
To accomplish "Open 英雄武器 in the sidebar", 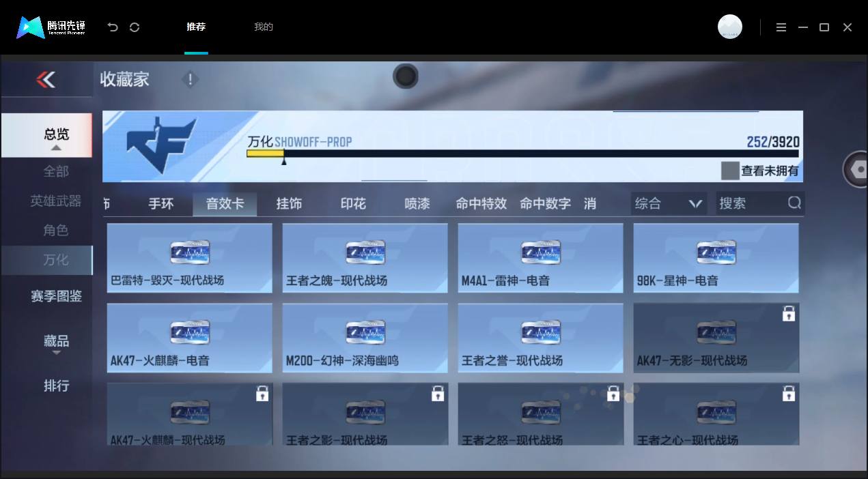I will (56, 201).
